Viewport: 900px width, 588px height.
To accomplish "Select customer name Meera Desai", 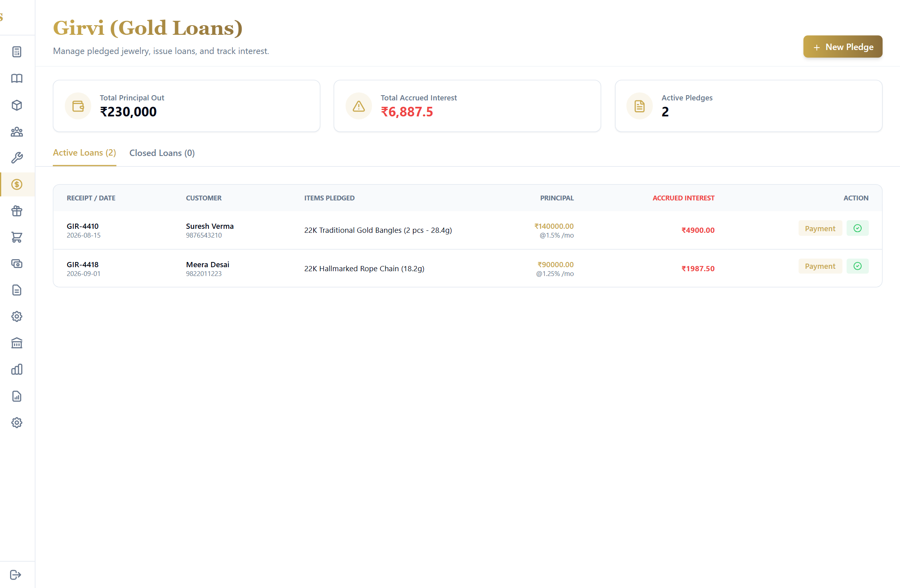I will [207, 264].
